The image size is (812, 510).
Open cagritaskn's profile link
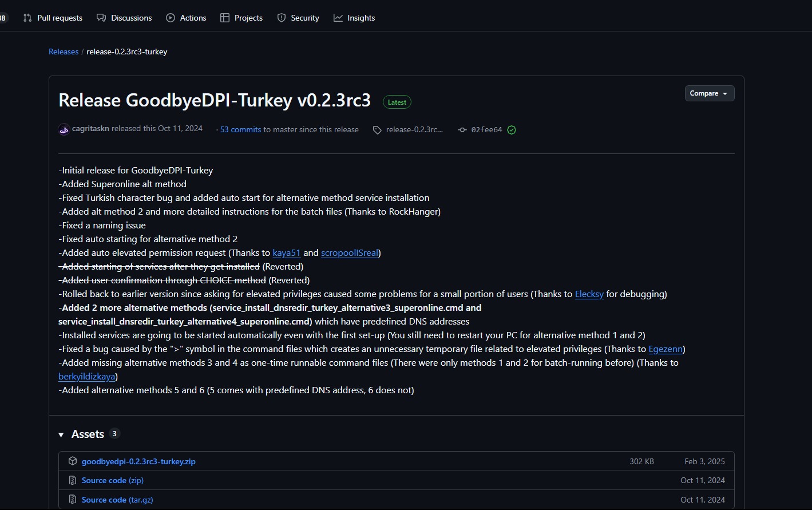pyautogui.click(x=90, y=129)
